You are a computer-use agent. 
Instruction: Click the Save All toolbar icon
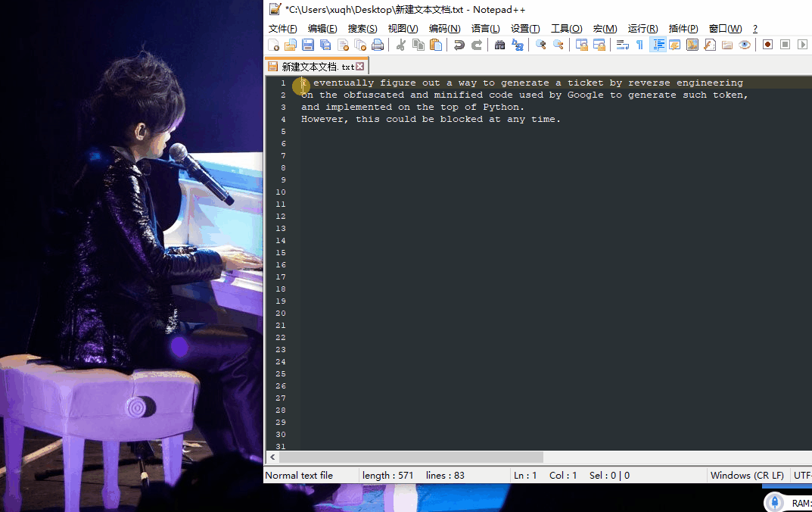[x=325, y=45]
